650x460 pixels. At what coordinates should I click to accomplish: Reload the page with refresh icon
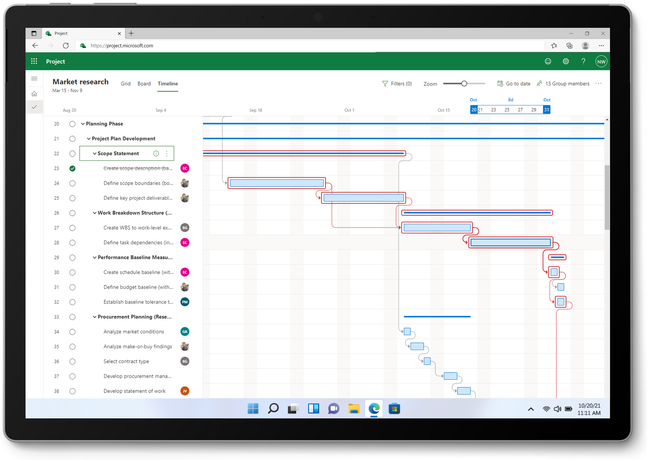coord(65,46)
